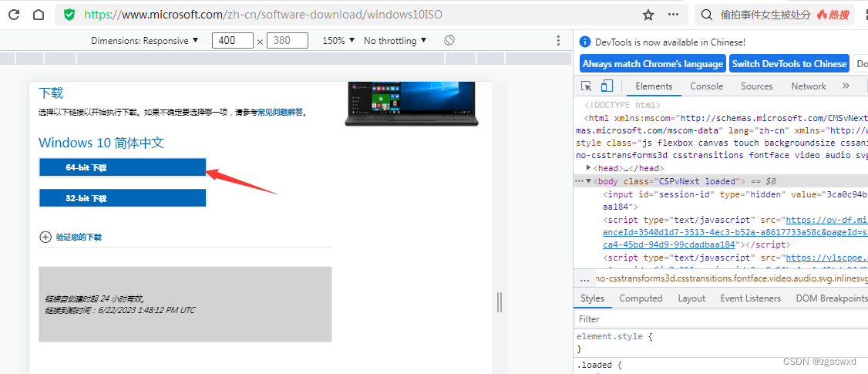Open the DOM Breakpoints tab
The image size is (868, 374).
(x=831, y=298)
